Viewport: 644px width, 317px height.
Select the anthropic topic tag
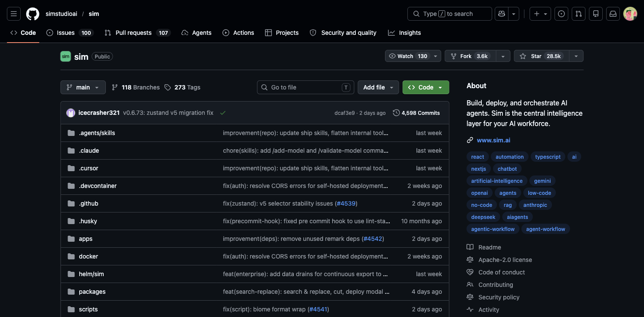tap(535, 205)
